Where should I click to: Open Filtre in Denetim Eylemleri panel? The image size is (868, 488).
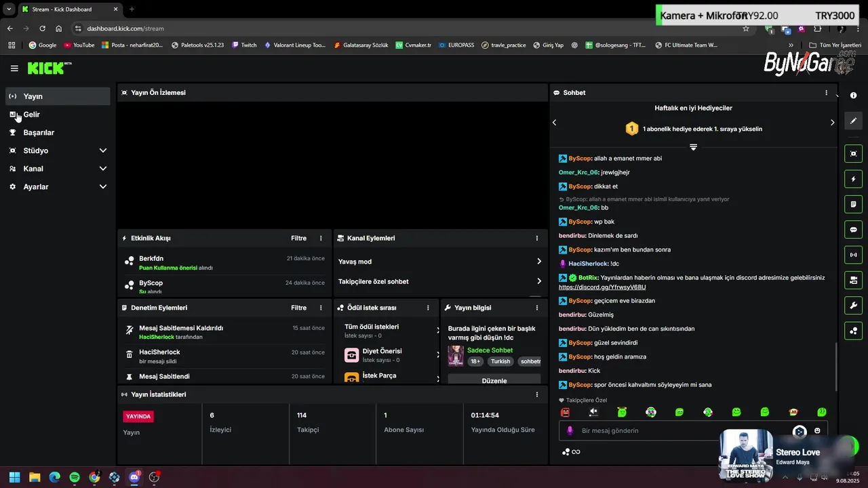[x=298, y=308]
